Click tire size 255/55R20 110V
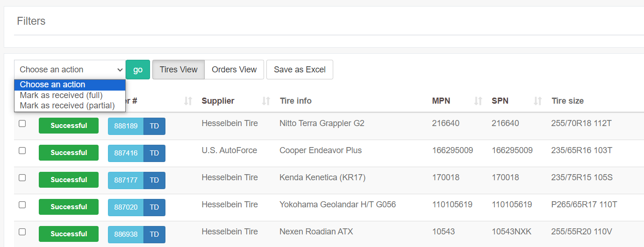The height and width of the screenshot is (247, 644). (582, 232)
